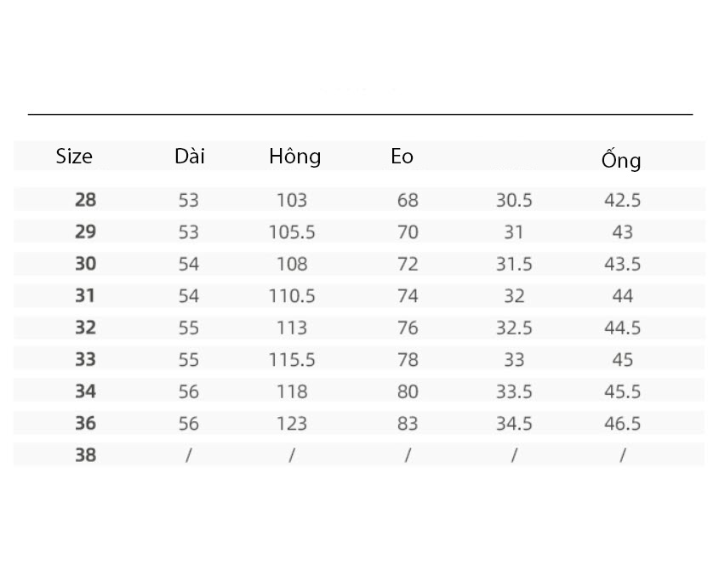This screenshot has width=719, height=588.
Task: Select size 32 row label
Action: click(x=86, y=328)
